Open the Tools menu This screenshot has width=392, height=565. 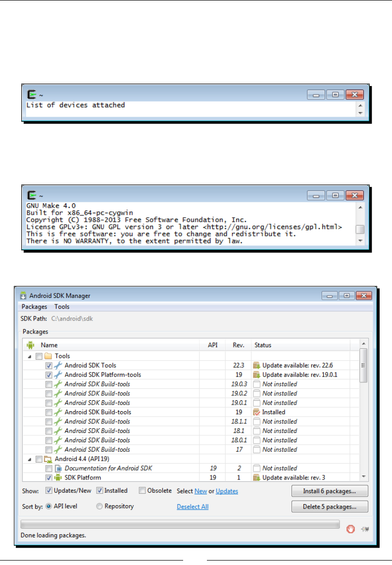[62, 307]
